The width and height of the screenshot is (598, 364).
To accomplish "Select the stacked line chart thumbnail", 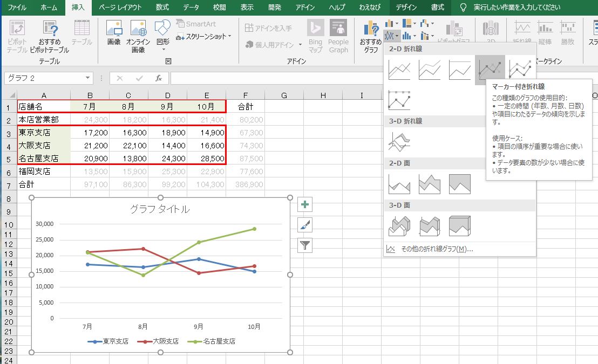I will point(430,70).
